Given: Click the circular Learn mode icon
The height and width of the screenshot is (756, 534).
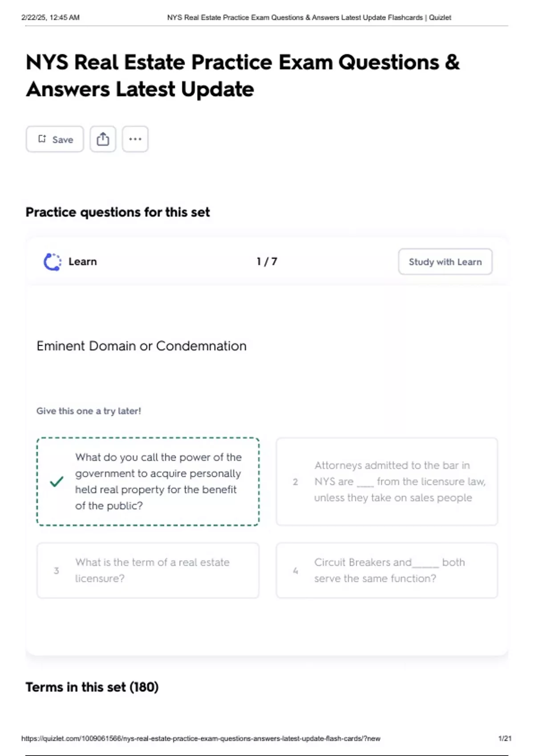Looking at the screenshot, I should (x=52, y=262).
